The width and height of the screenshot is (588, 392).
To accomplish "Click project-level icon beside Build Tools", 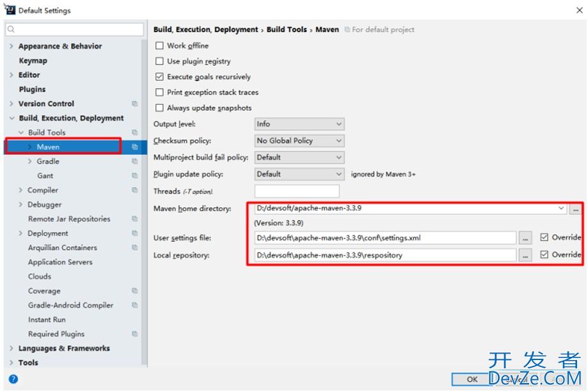I will coord(134,132).
